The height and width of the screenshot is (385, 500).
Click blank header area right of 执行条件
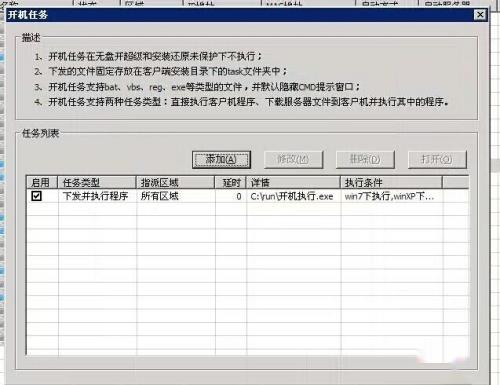click(455, 182)
